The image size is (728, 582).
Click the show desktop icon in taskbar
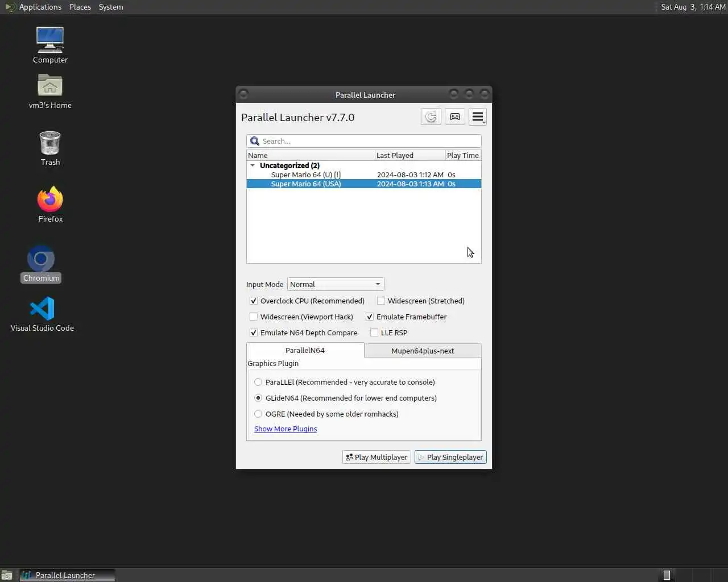(7, 575)
